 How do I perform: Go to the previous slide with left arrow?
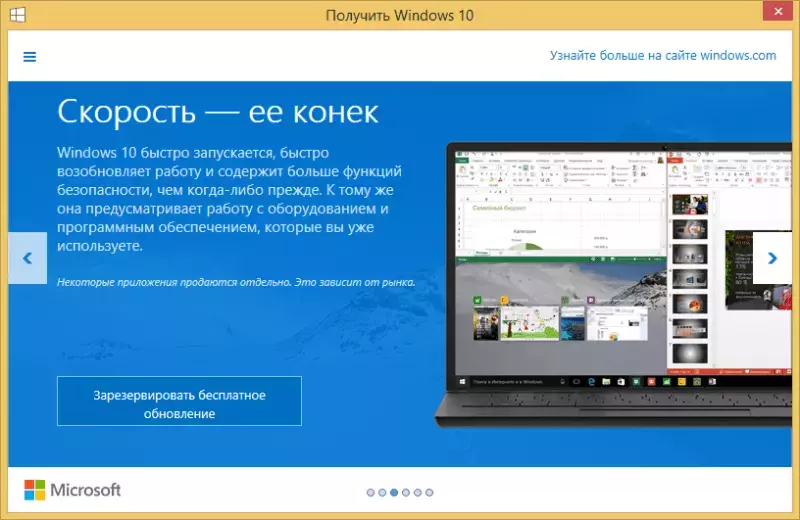pos(28,258)
